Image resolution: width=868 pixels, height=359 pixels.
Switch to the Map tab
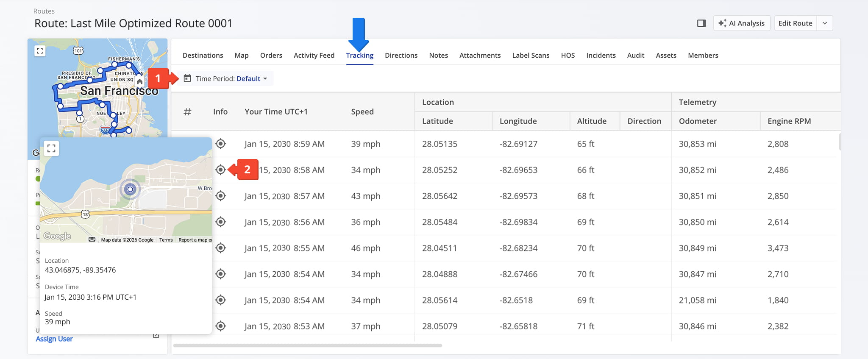click(242, 56)
